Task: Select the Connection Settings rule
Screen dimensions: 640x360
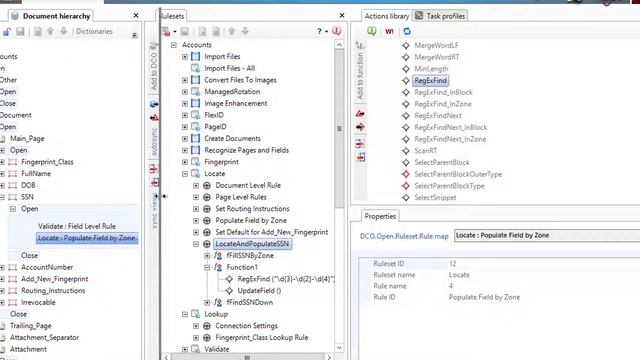Action: coord(246,326)
